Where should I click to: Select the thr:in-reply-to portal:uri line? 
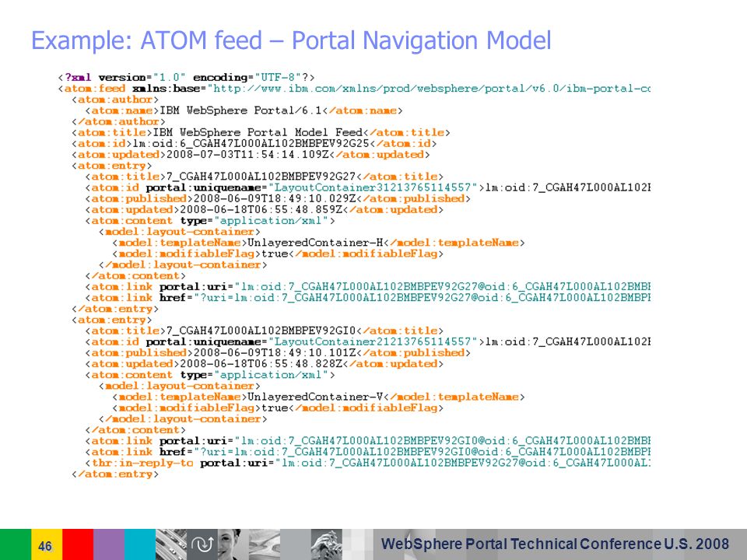coord(368,464)
